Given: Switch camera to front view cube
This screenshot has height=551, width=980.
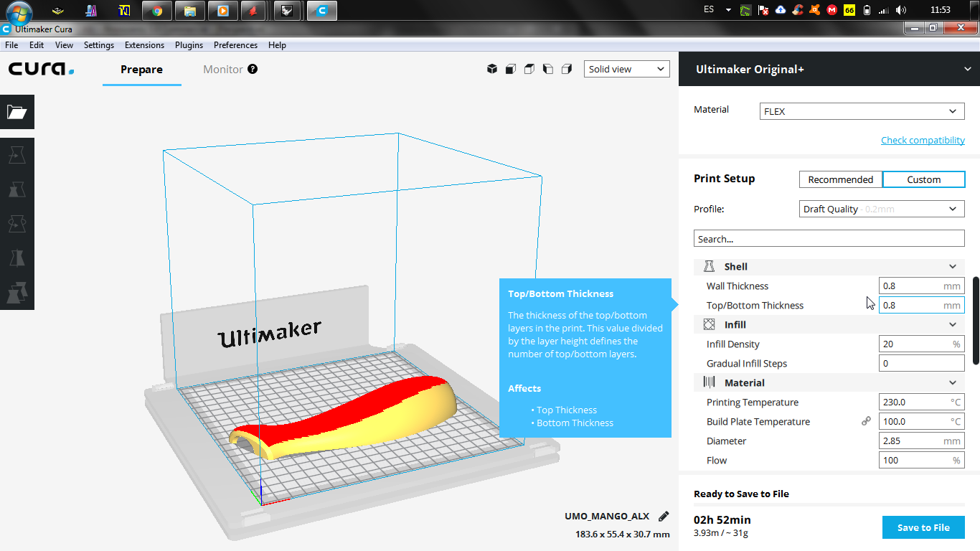Looking at the screenshot, I should tap(511, 69).
